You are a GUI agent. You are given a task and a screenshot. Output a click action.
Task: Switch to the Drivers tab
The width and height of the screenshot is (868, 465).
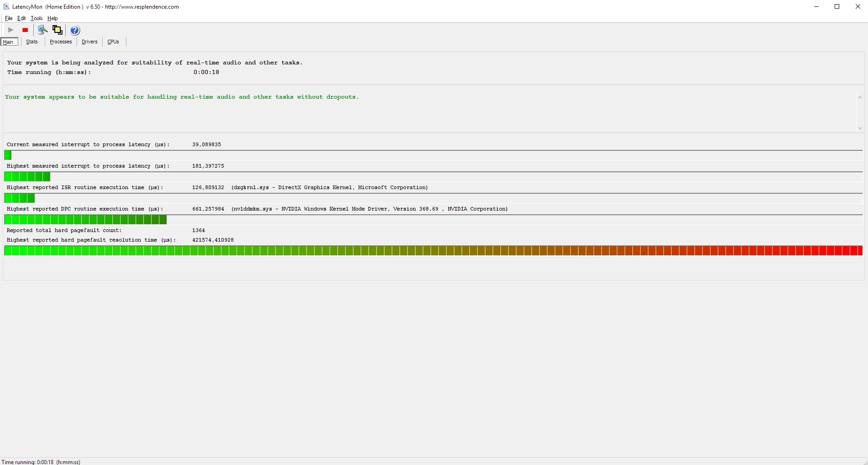click(x=89, y=42)
